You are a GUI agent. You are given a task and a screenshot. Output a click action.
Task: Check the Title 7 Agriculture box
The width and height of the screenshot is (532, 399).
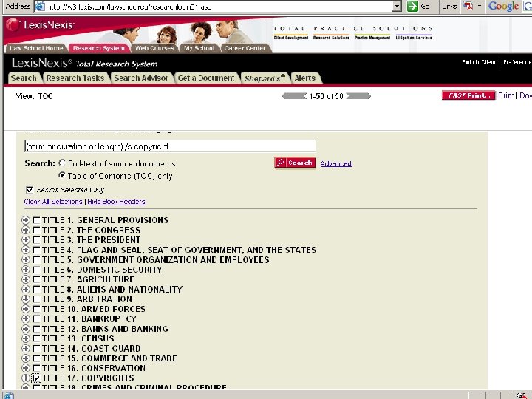36,279
